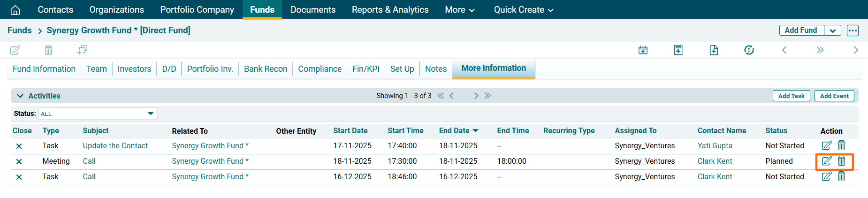
Task: Open the Yati Gupta contact link
Action: (715, 145)
